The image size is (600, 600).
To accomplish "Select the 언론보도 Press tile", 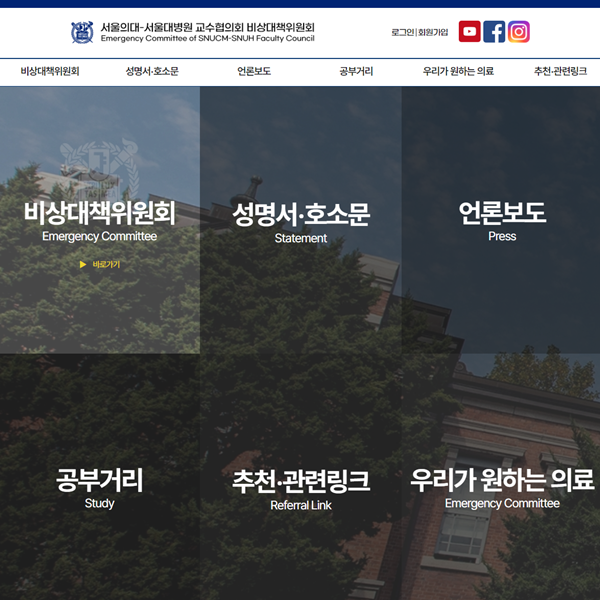I will pos(502,220).
